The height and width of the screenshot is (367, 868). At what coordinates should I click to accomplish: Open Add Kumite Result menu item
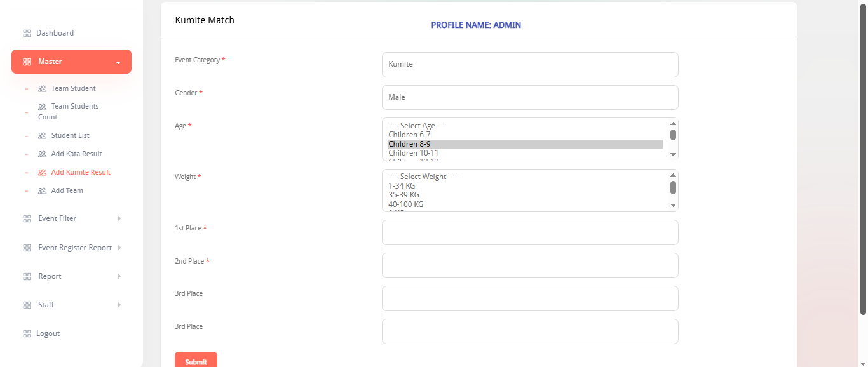81,172
